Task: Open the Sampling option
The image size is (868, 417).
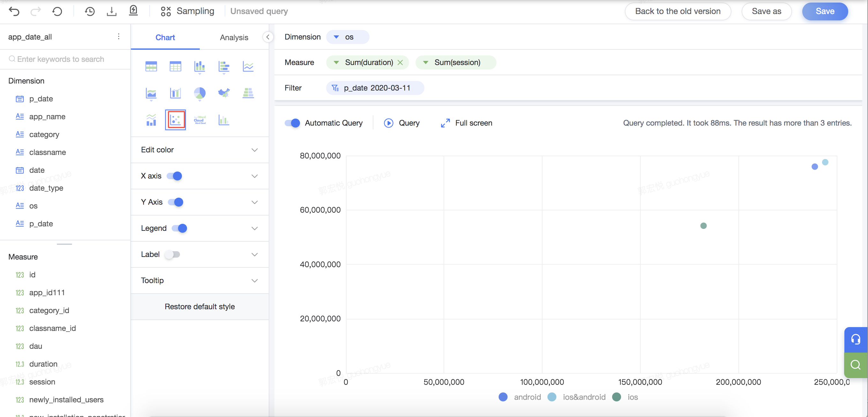Action: click(x=187, y=11)
